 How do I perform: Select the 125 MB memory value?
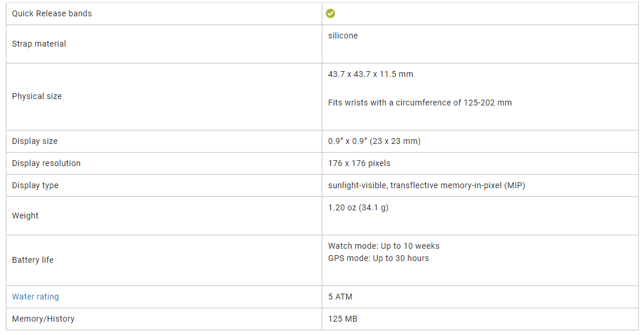[x=343, y=319]
